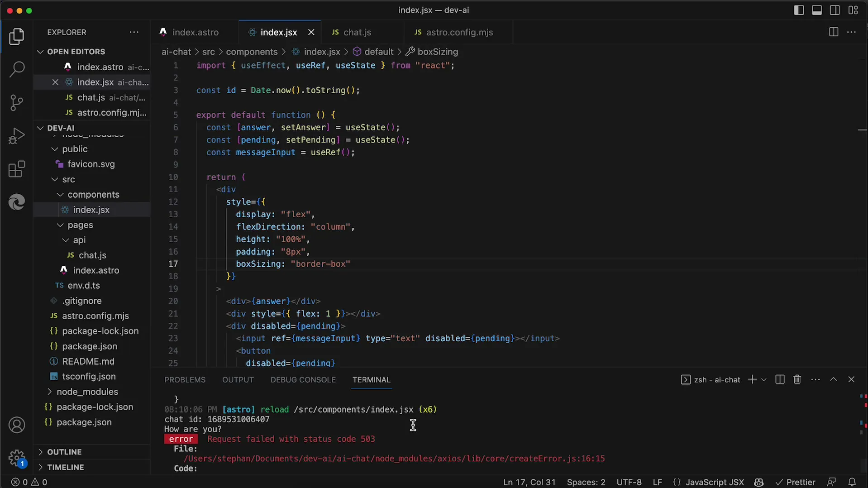This screenshot has height=488, width=868.
Task: Select the TERMINAL panel tab
Action: coord(372,380)
